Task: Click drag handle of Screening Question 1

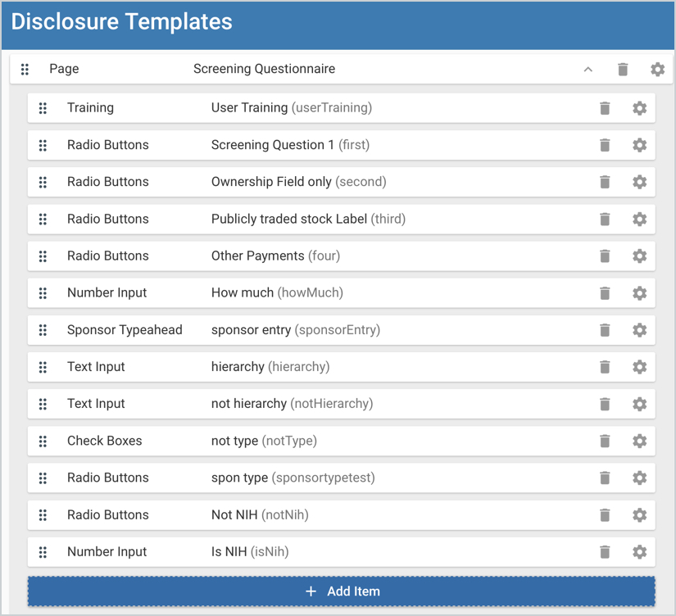Action: click(x=43, y=145)
